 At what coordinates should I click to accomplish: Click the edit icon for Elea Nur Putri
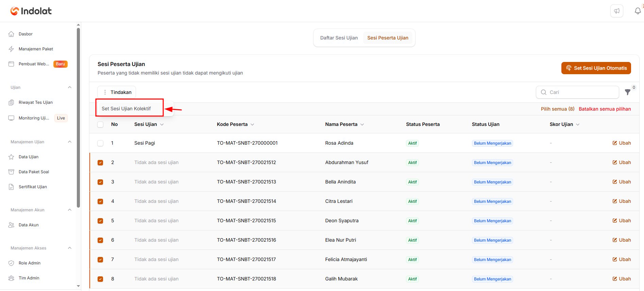(x=615, y=240)
